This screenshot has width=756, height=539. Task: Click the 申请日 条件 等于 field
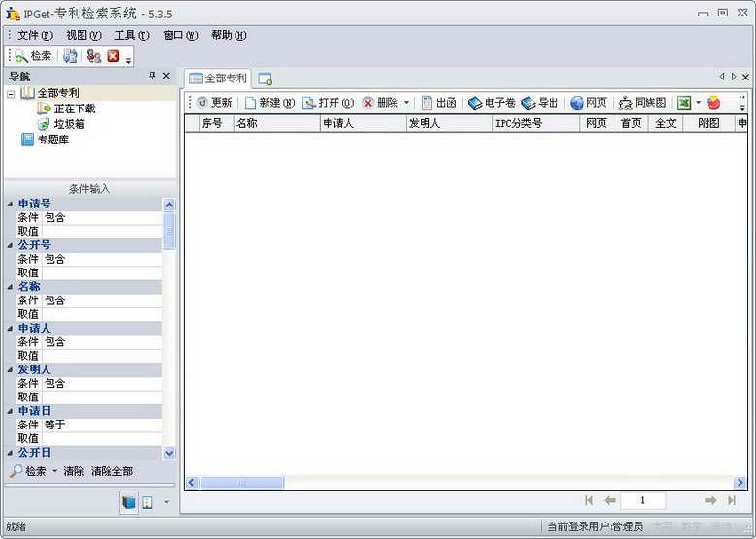(101, 425)
